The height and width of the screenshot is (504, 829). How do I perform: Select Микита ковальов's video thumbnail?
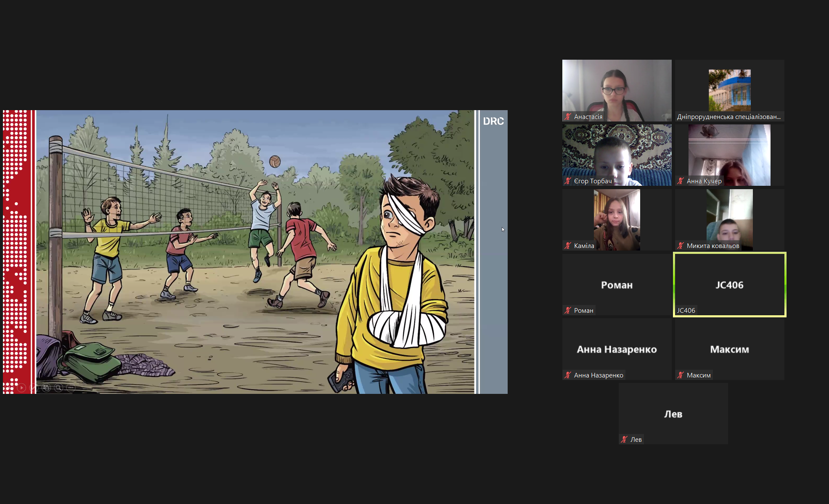click(729, 219)
